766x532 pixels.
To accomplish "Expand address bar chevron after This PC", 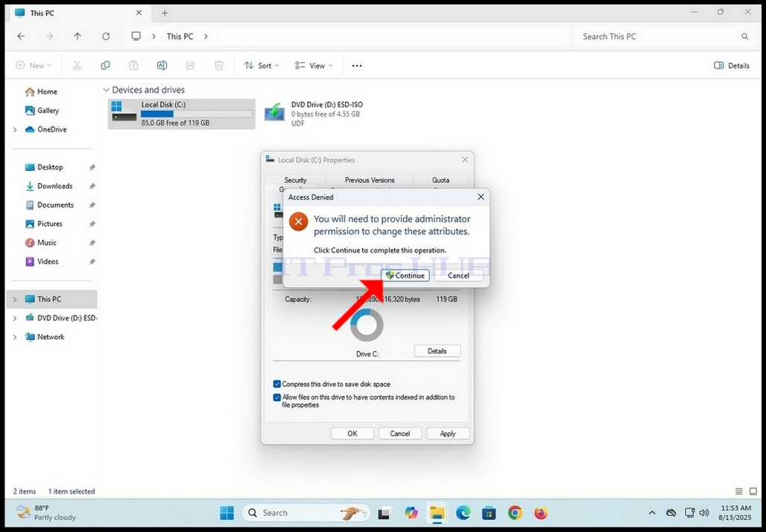I will [206, 37].
